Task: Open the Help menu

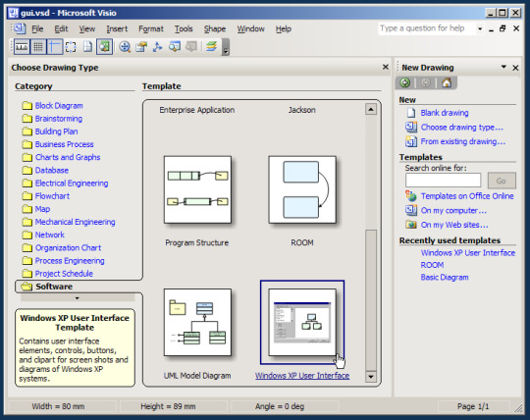Action: (x=284, y=28)
